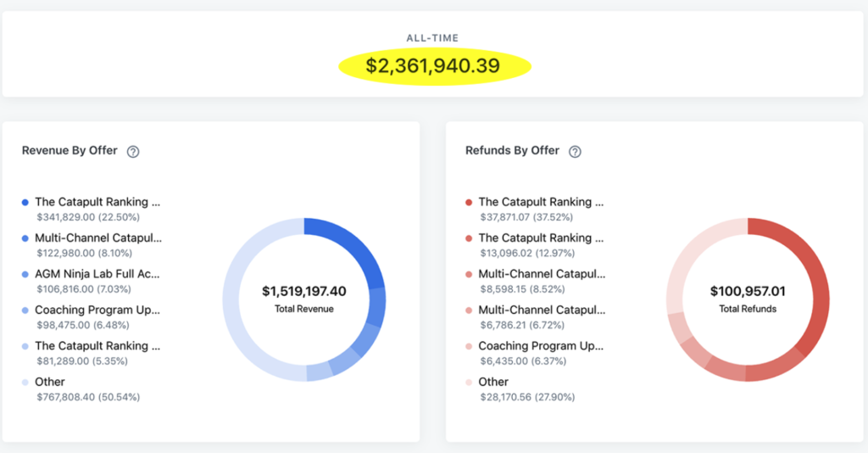The height and width of the screenshot is (453, 868).
Task: Click the Revenue By Offer panel title
Action: click(70, 151)
